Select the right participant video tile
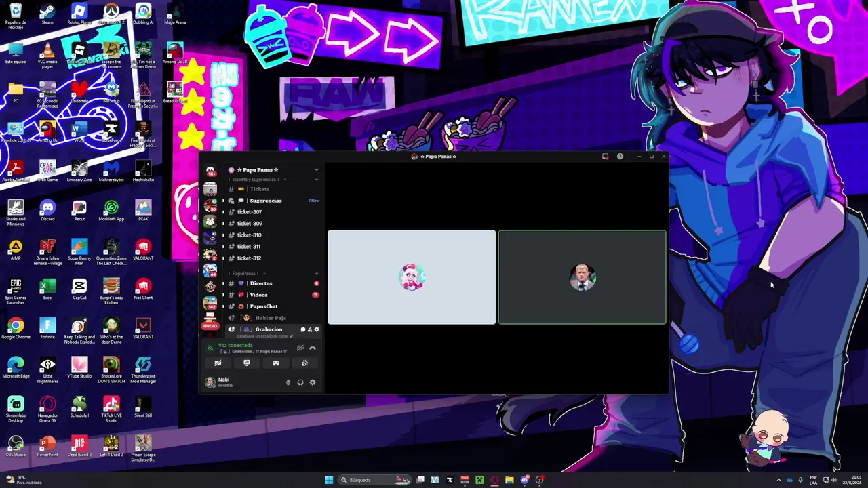The height and width of the screenshot is (488, 868). [x=583, y=277]
